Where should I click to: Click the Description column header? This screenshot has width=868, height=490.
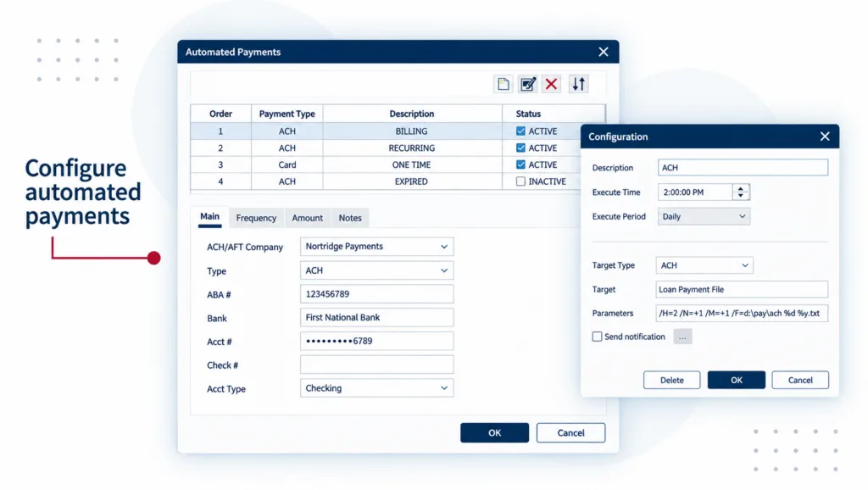tap(412, 114)
